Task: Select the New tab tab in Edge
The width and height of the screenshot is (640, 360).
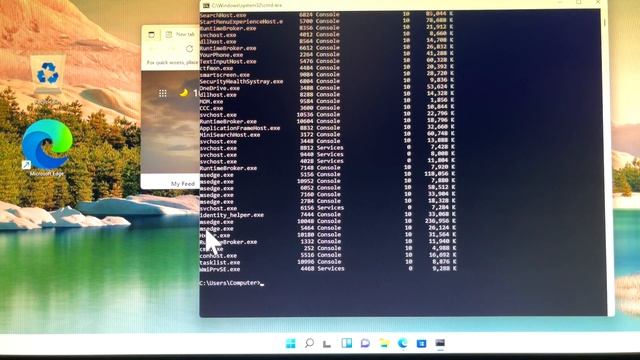Action: pos(181,35)
